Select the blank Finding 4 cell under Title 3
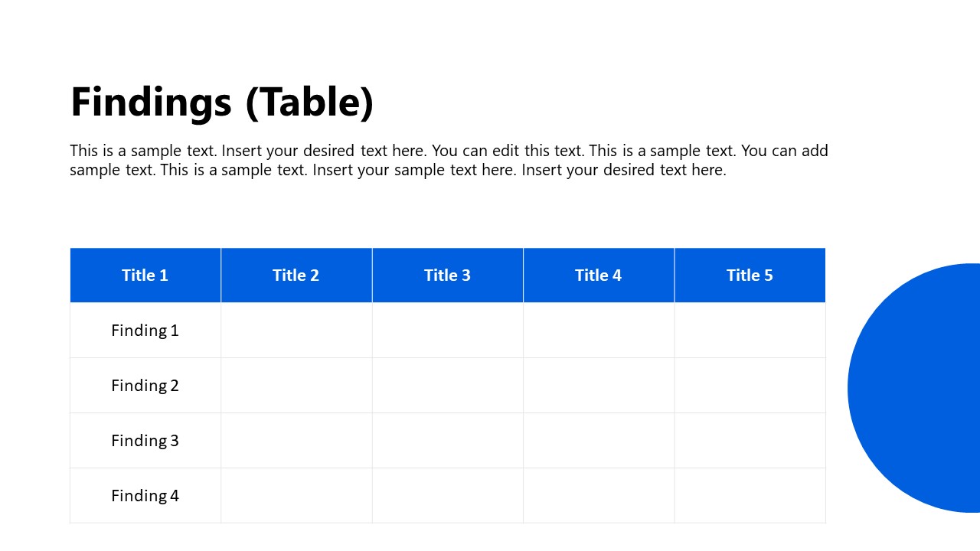 (447, 496)
